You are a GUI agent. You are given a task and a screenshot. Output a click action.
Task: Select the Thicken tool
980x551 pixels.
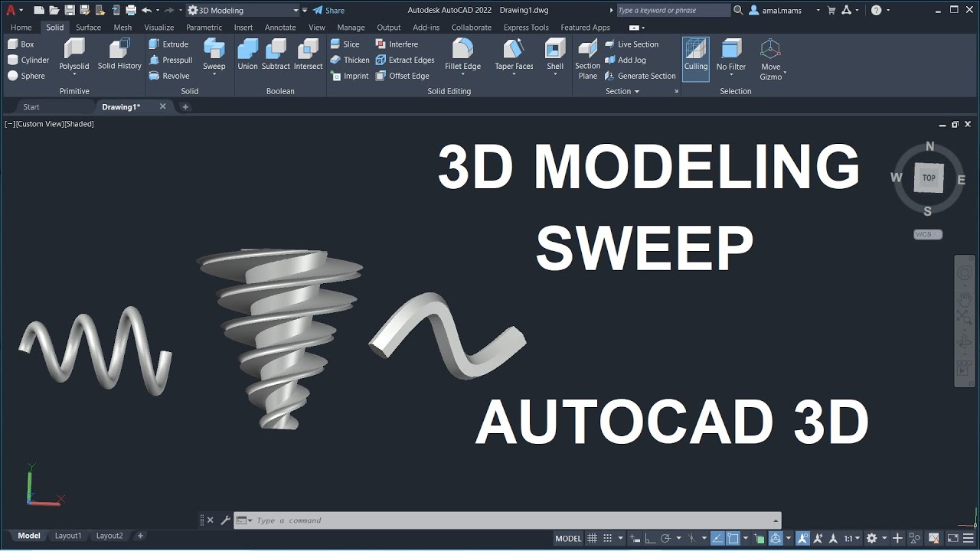350,60
